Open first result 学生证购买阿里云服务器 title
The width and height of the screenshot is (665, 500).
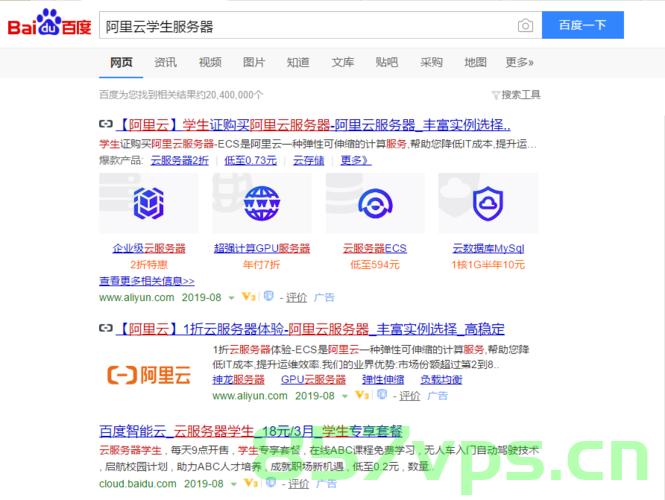click(x=313, y=125)
